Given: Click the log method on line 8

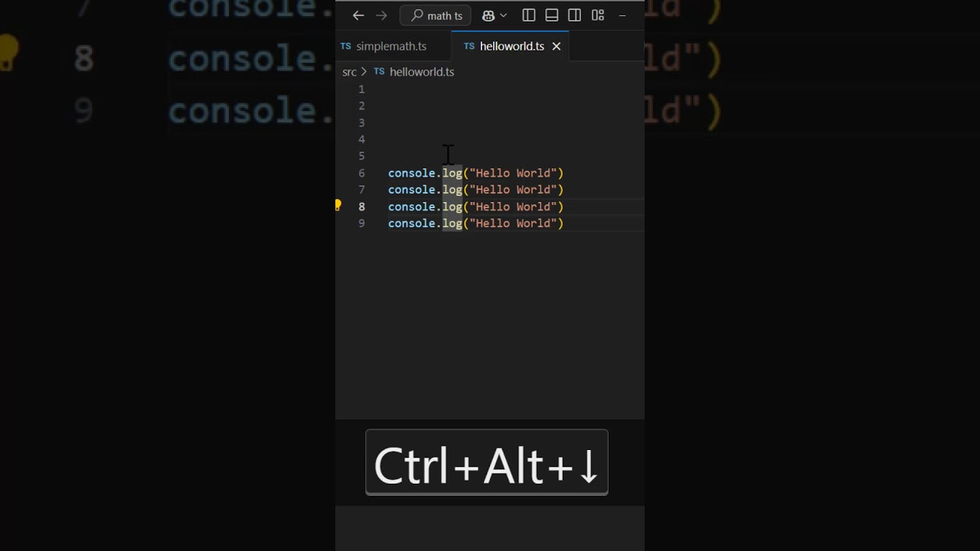Looking at the screenshot, I should point(452,207).
